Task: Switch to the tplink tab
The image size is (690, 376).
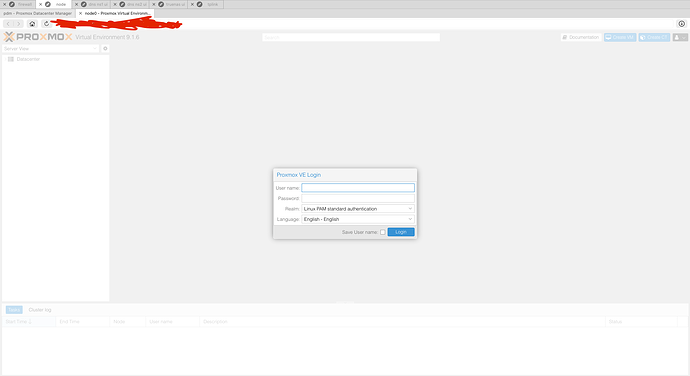Action: click(209, 4)
